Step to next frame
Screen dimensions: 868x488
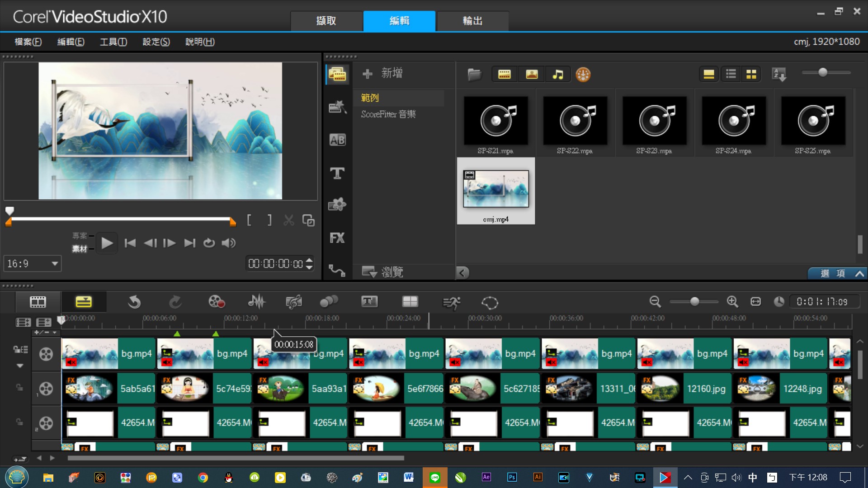click(x=170, y=243)
